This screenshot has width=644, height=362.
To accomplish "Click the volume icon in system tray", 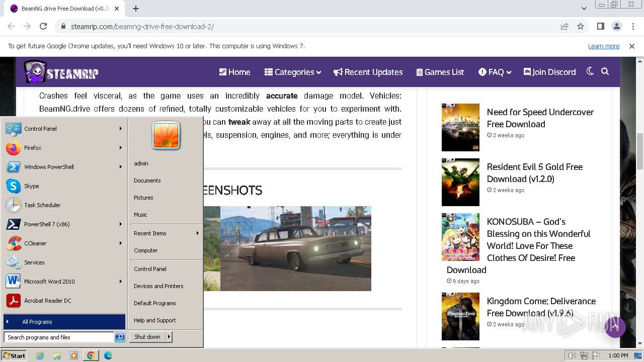I will coord(572,355).
